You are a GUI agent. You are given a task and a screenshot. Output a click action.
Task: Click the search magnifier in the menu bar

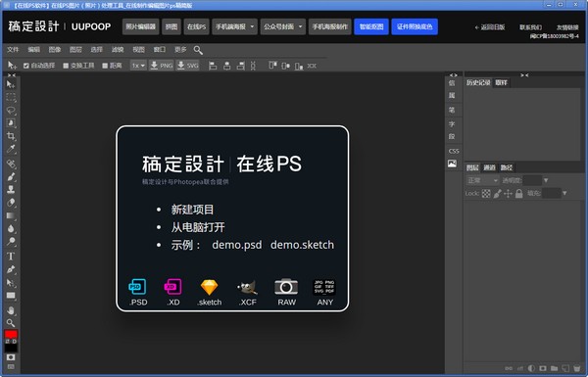click(x=198, y=50)
